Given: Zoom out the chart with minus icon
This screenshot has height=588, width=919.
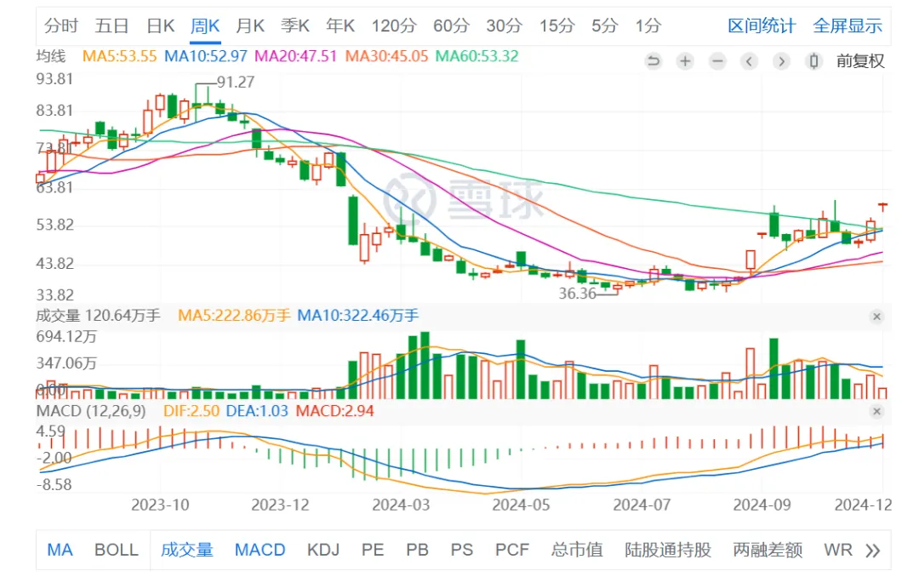Looking at the screenshot, I should (x=717, y=61).
